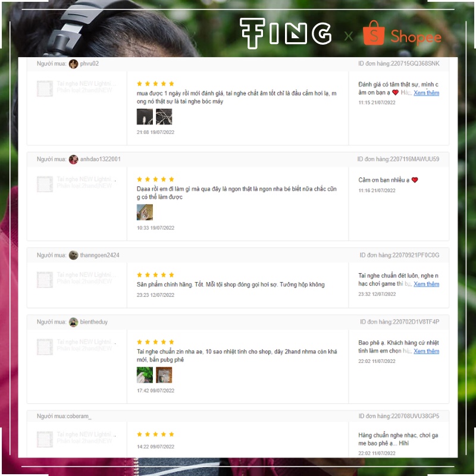This screenshot has width=476, height=476.
Task: Click username bientheduy
Action: [94, 322]
